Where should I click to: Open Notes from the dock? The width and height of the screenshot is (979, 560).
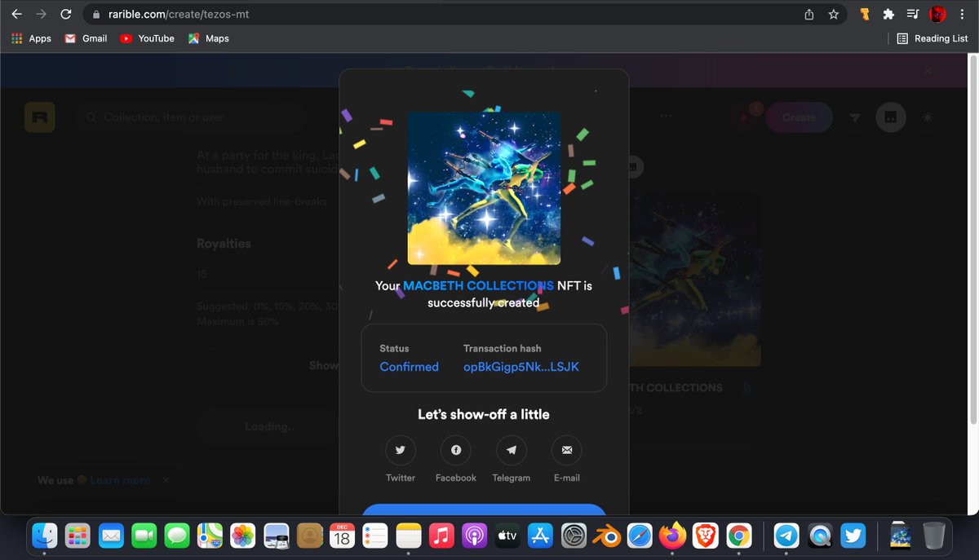408,536
